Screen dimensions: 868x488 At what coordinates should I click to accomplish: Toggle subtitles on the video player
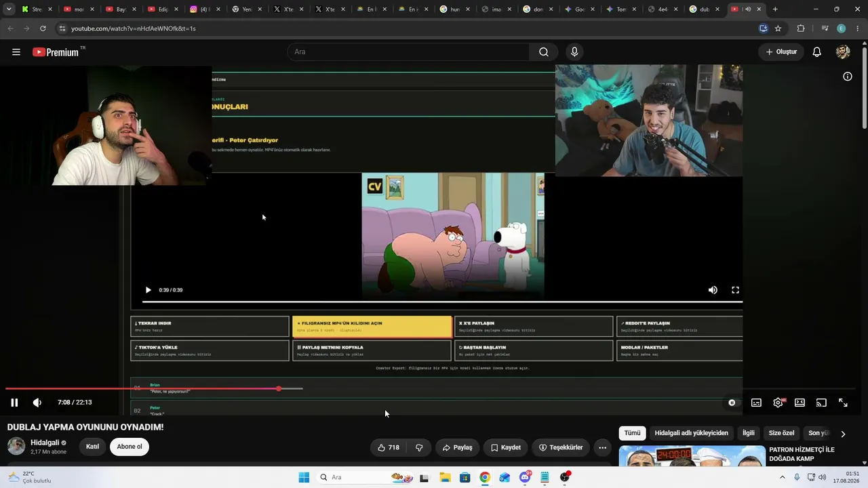tap(756, 403)
